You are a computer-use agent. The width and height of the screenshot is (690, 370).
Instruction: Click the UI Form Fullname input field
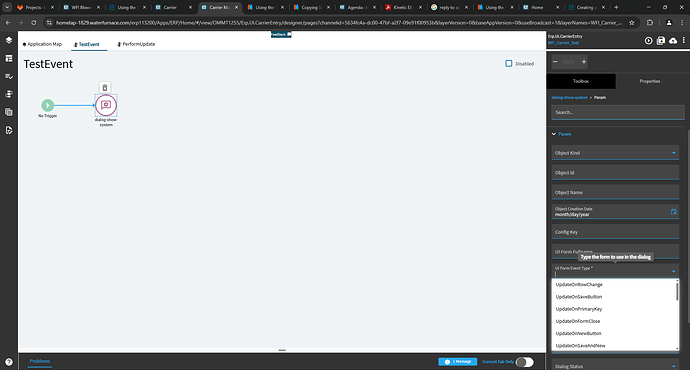pos(615,251)
